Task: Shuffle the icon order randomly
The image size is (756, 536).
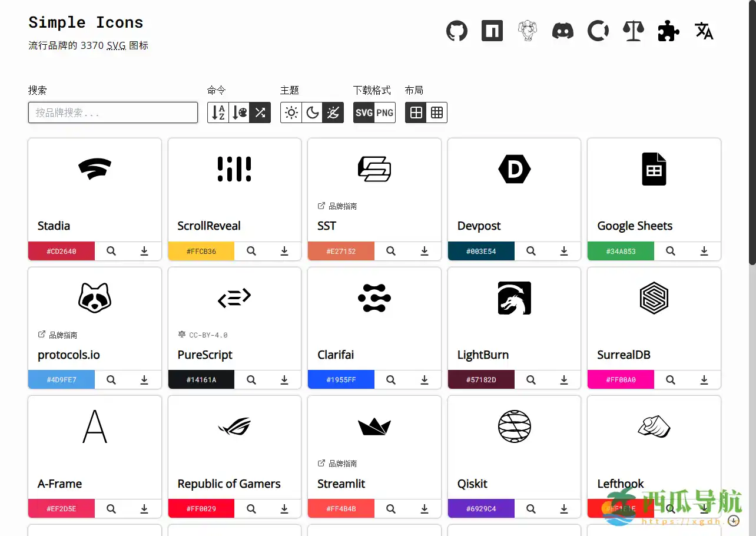Action: pyautogui.click(x=260, y=113)
